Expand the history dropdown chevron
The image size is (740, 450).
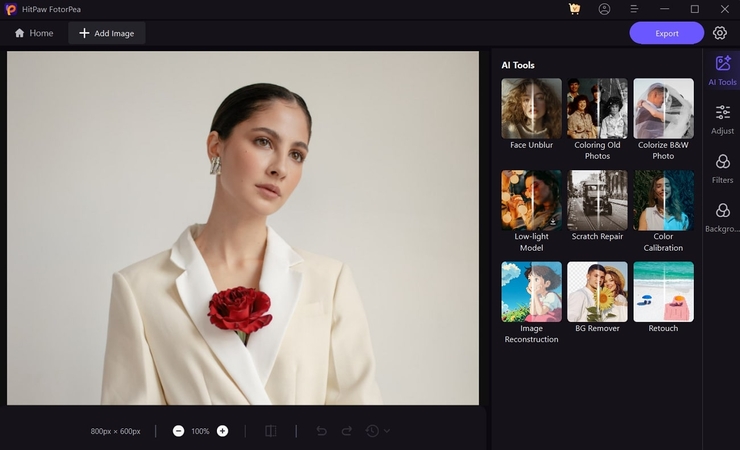(387, 431)
